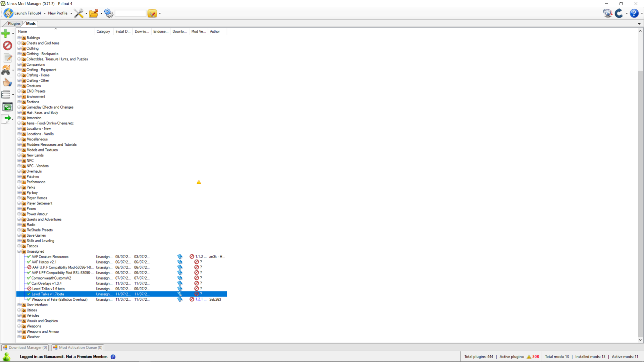Sort by the Author column header
This screenshot has width=644, height=362.
pos(218,32)
